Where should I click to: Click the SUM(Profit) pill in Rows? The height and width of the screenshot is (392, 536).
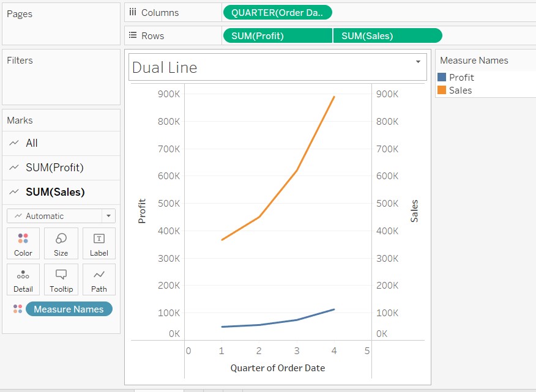click(277, 36)
